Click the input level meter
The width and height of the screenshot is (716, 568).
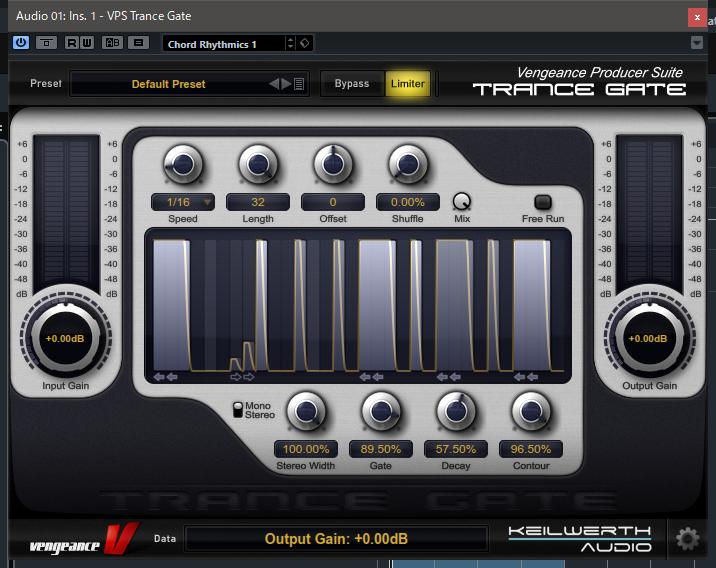pos(66,212)
